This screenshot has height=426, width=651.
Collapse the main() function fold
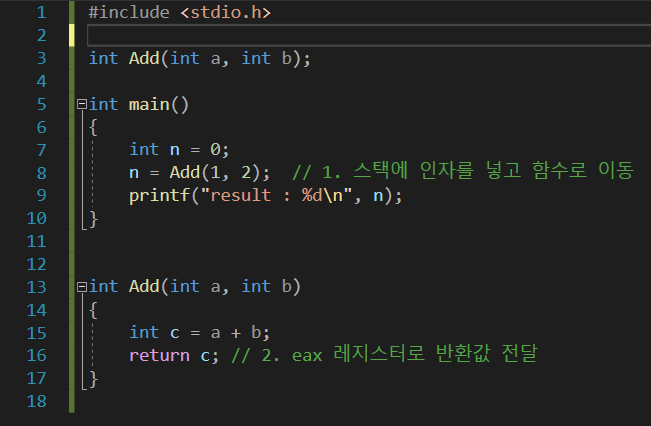click(x=82, y=104)
